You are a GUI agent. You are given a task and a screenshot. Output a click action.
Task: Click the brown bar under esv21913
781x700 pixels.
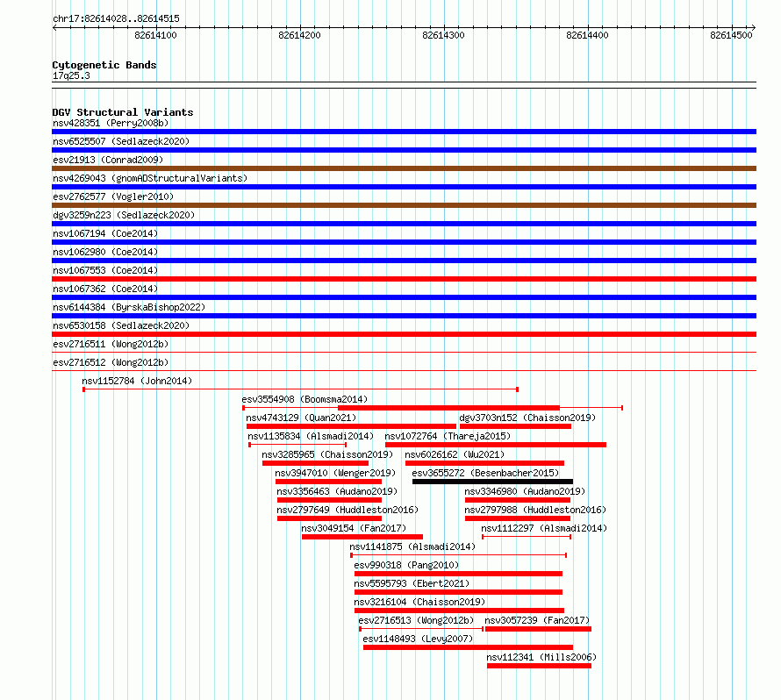tap(404, 168)
